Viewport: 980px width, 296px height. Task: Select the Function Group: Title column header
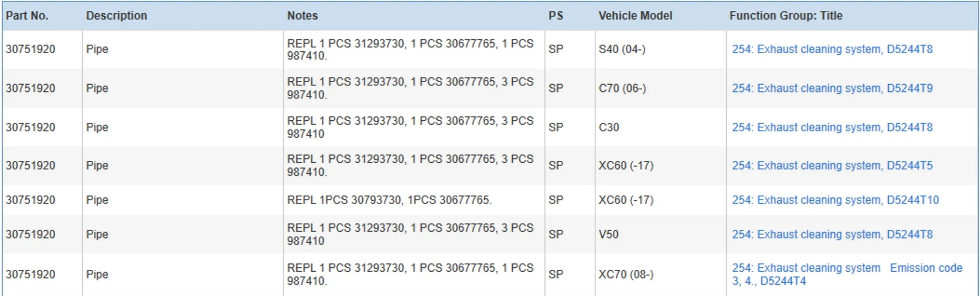click(786, 16)
